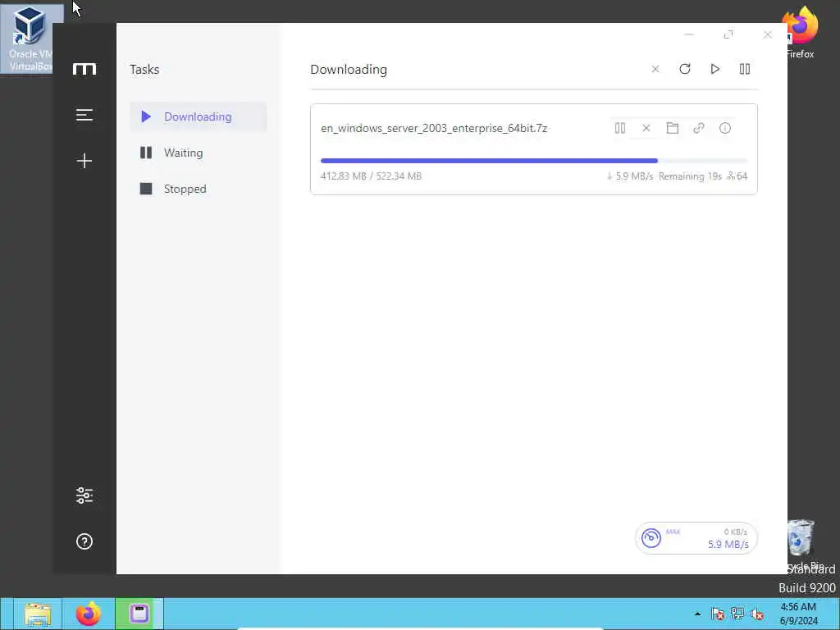840x630 pixels.
Task: Click the Motrix taskbar button
Action: [139, 614]
